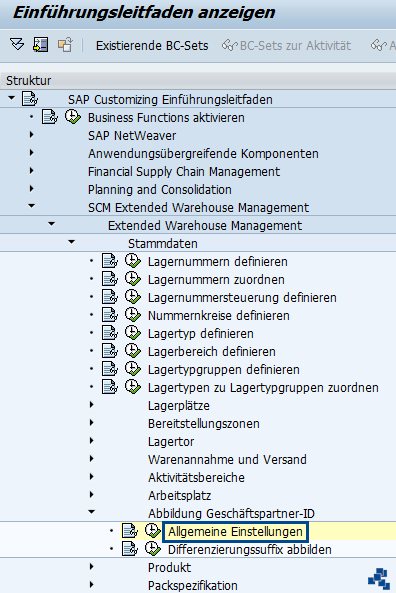Click BC-Sets zur Aktivität button
396x593 pixels.
coord(286,46)
